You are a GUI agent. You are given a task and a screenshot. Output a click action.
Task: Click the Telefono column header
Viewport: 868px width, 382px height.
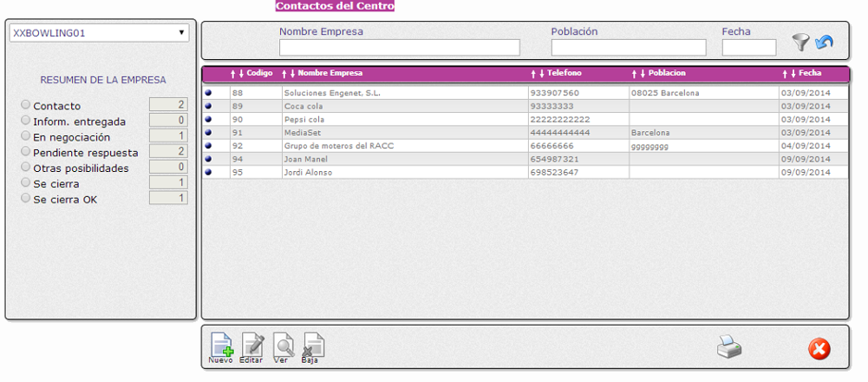[564, 74]
